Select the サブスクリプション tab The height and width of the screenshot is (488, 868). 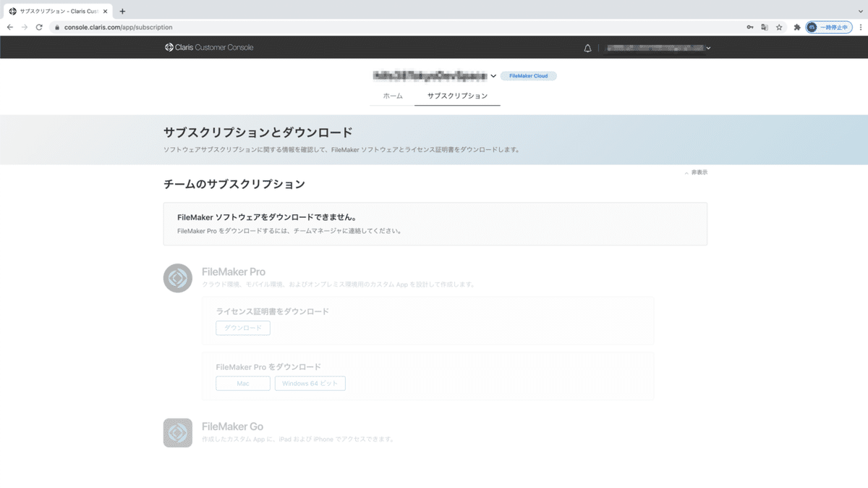tap(456, 95)
